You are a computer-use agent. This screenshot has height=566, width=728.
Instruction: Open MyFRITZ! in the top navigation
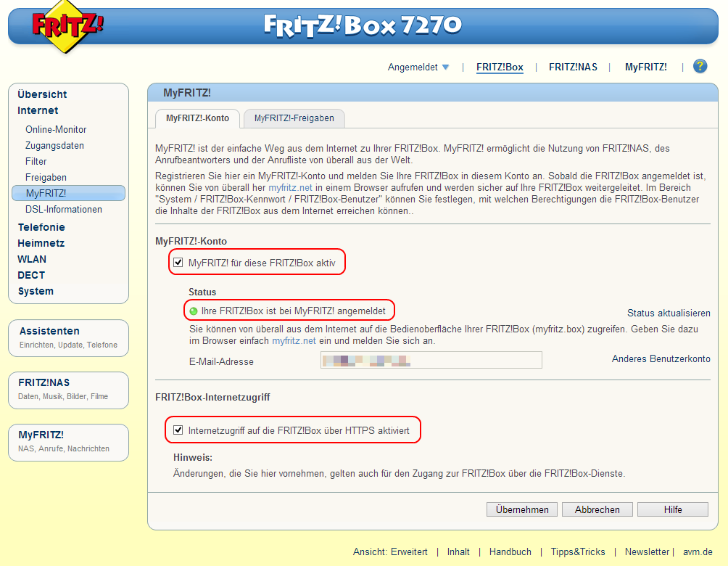click(645, 67)
